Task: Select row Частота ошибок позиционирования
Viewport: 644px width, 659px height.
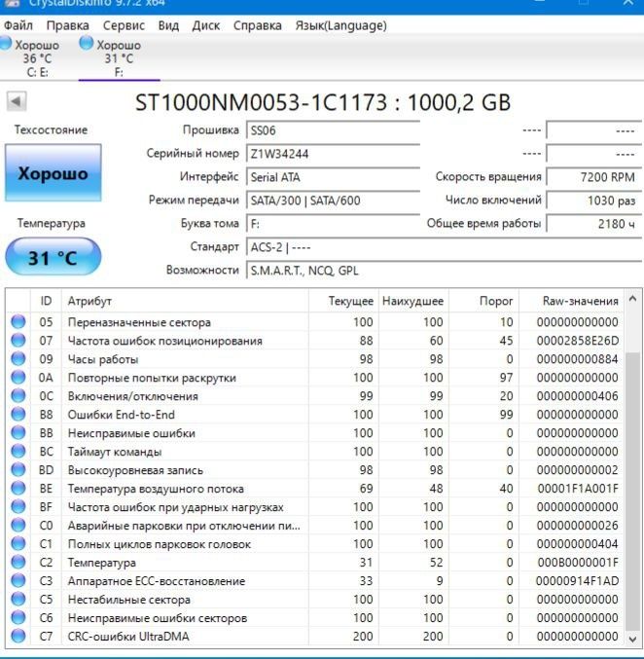Action: pos(315,341)
